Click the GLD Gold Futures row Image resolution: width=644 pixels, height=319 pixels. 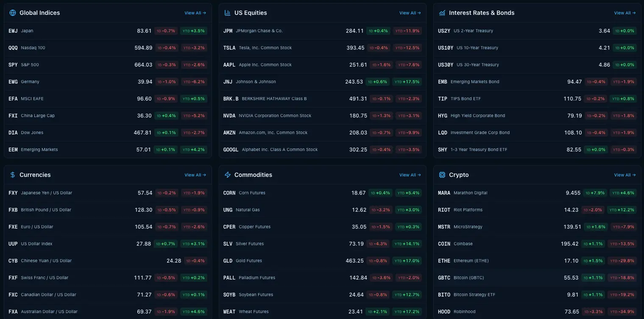[x=323, y=261]
